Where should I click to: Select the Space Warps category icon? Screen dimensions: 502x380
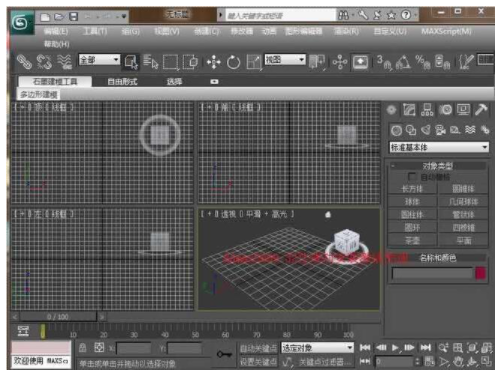tap(470, 130)
